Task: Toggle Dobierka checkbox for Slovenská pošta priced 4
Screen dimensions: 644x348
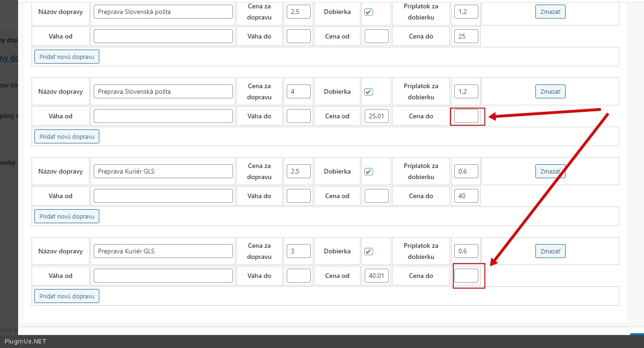Action: coord(368,92)
